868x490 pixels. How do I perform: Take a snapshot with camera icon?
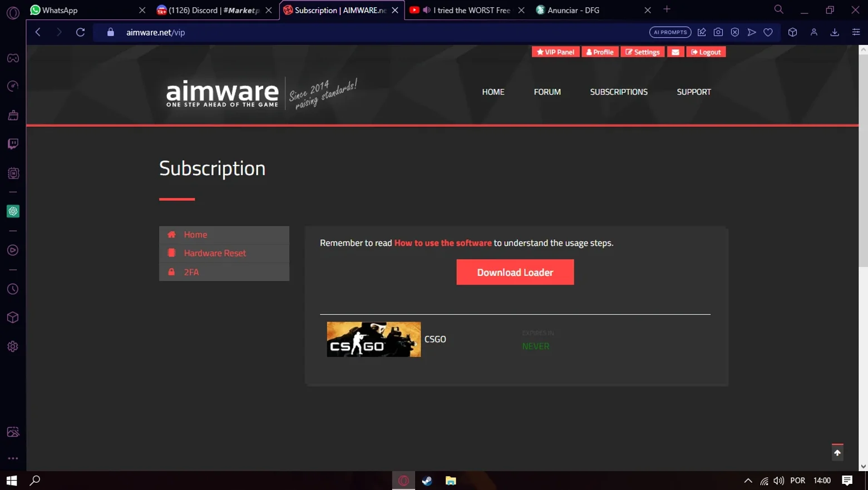[718, 32]
